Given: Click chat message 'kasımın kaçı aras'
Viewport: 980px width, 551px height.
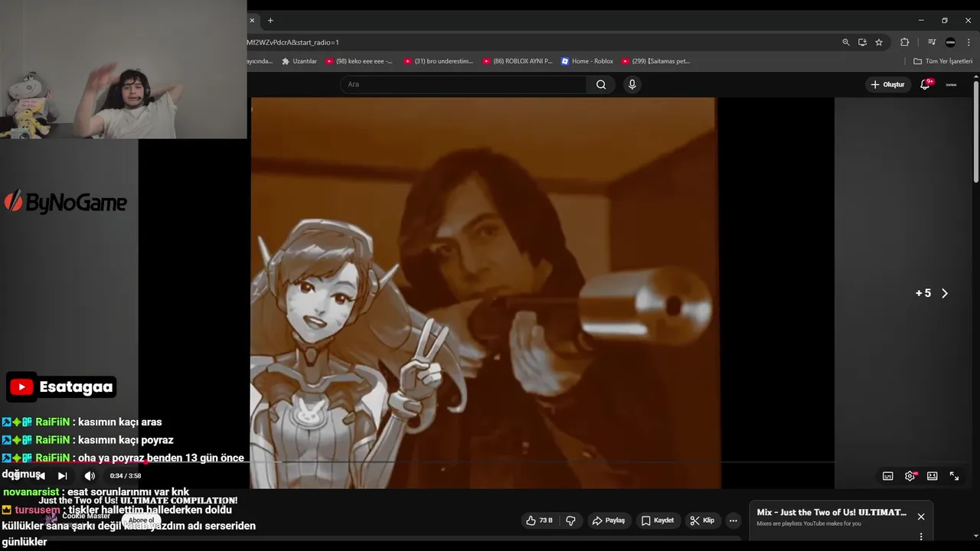Looking at the screenshot, I should [x=119, y=422].
